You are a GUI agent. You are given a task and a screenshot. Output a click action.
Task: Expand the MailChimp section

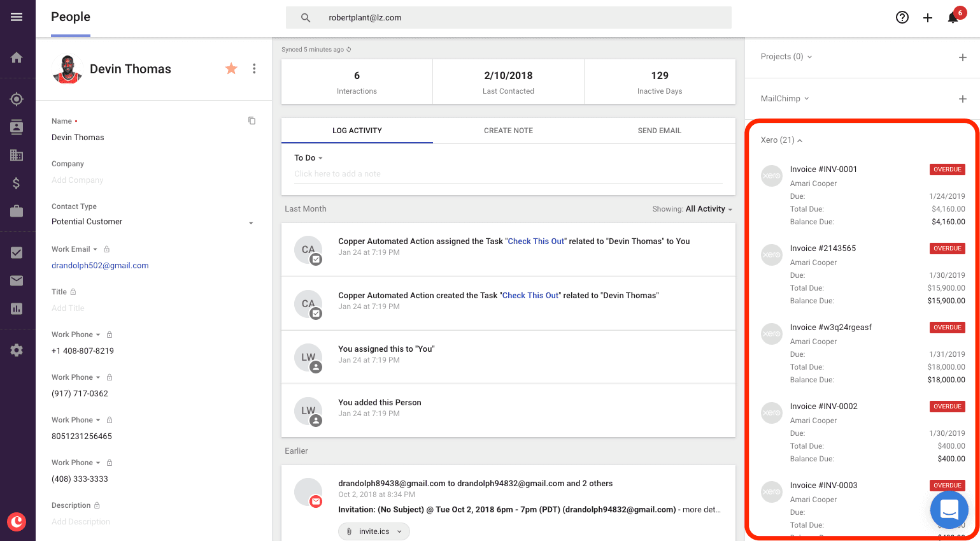785,99
